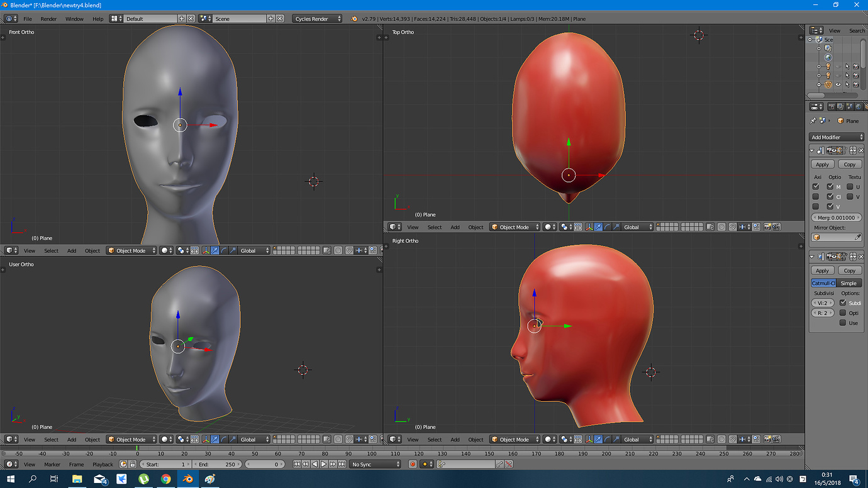Click the Right Ortho viewport shading sphere icon
The height and width of the screenshot is (488, 868).
tap(550, 440)
